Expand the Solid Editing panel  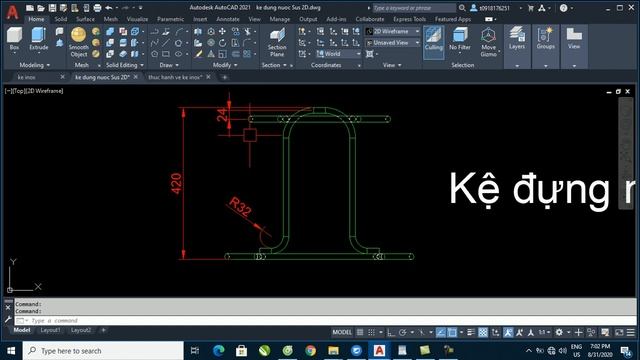point(125,65)
